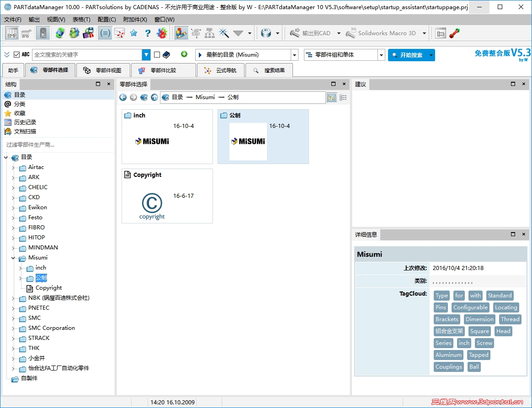Click the globe with user icon
The height and width of the screenshot is (408, 532).
point(74,33)
